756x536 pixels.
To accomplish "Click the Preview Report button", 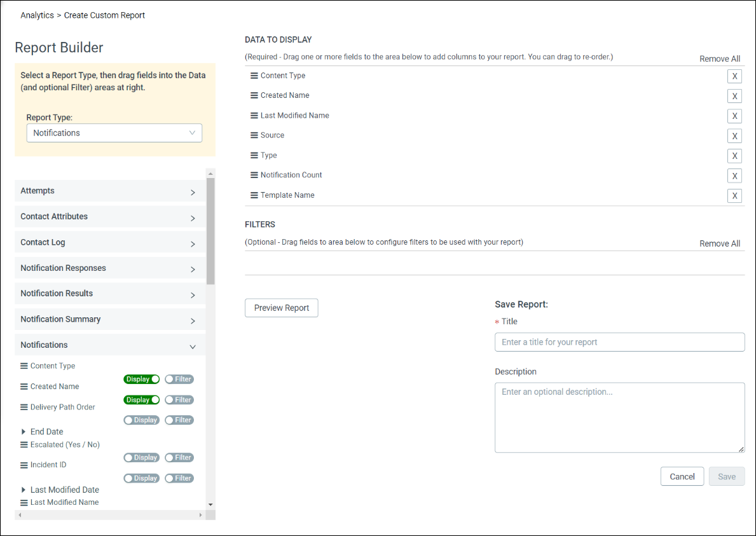I will pyautogui.click(x=281, y=308).
